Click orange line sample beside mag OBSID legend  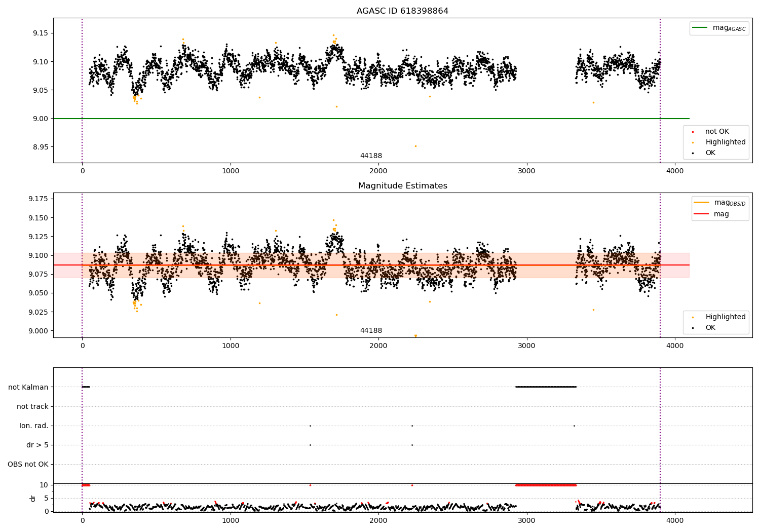pos(702,202)
